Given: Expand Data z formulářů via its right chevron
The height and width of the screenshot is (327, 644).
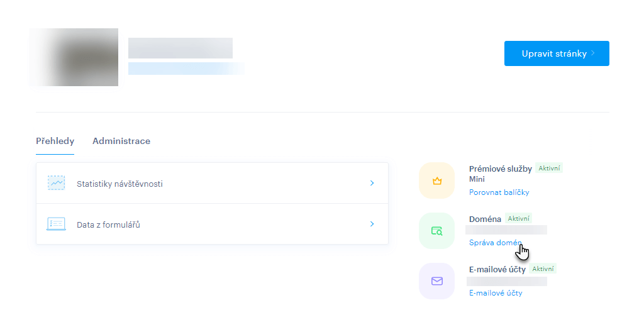Looking at the screenshot, I should 372,224.
